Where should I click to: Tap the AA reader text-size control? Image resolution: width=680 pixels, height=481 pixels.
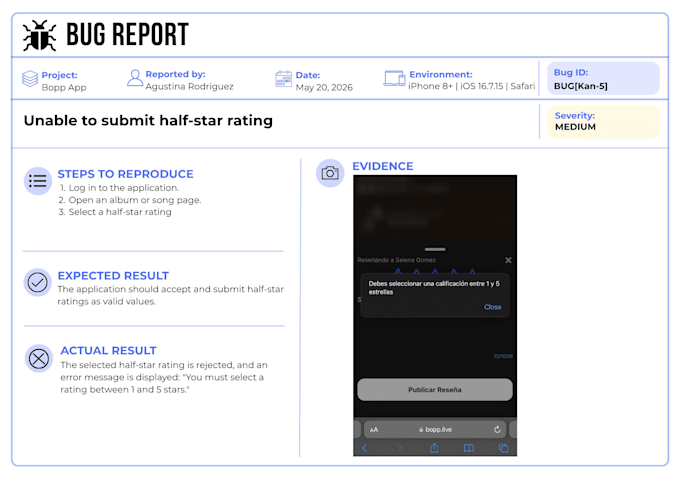tap(374, 430)
